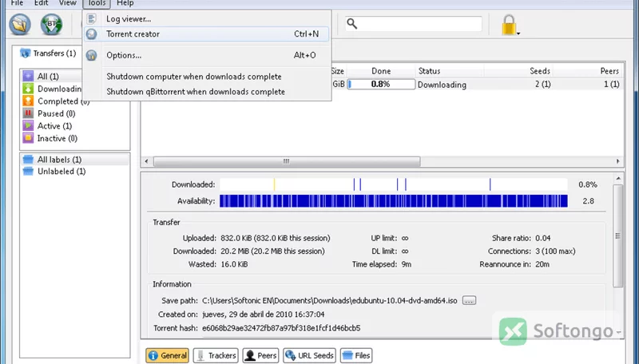Select the Downloading filter green icon
Image resolution: width=639 pixels, height=364 pixels.
coord(28,89)
